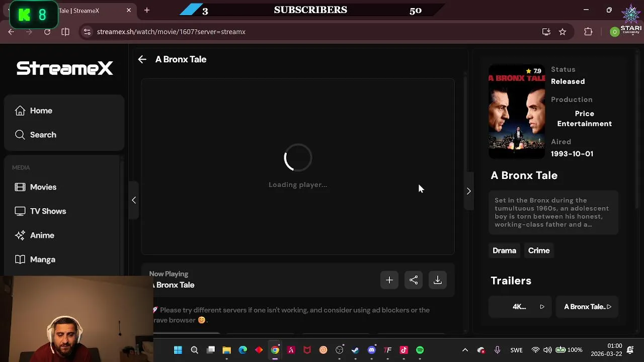Go back in browser history
This screenshot has height=362, width=644.
pyautogui.click(x=11, y=32)
